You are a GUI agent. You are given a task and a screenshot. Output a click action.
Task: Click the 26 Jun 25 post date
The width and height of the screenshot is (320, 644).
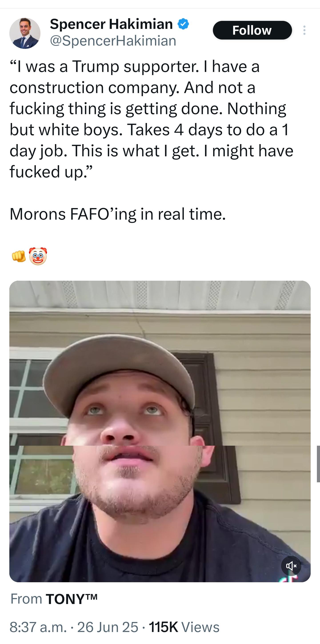click(x=108, y=627)
